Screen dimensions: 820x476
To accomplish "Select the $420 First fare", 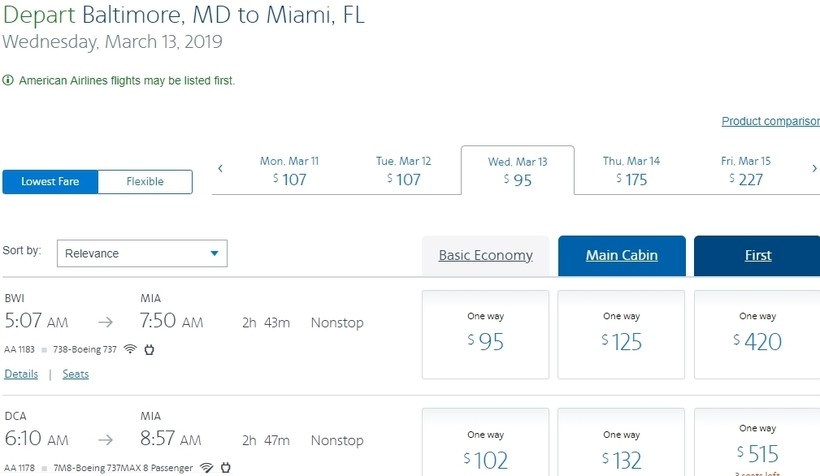I will coord(757,334).
